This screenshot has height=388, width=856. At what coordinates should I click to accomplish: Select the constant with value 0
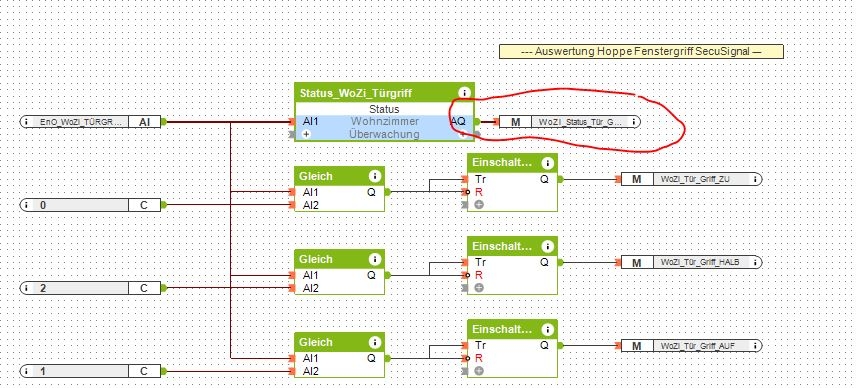tap(91, 205)
